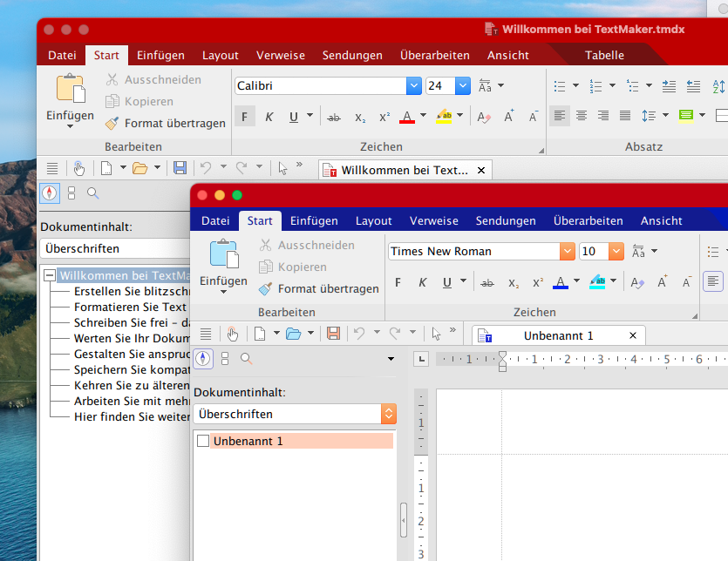Viewport: 728px width, 561px height.
Task: Apply yellow highlight color in back window
Action: click(x=444, y=117)
